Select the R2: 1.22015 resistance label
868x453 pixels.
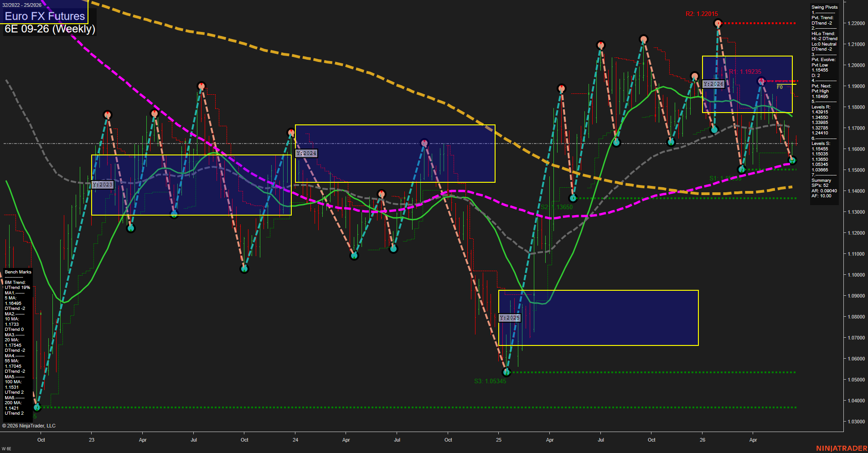[702, 14]
